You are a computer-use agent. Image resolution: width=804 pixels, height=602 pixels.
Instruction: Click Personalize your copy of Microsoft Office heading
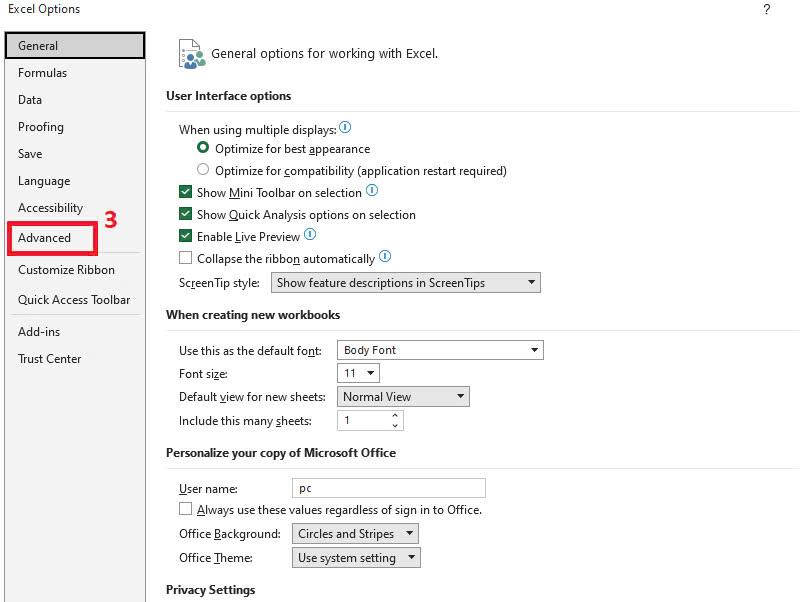point(281,453)
